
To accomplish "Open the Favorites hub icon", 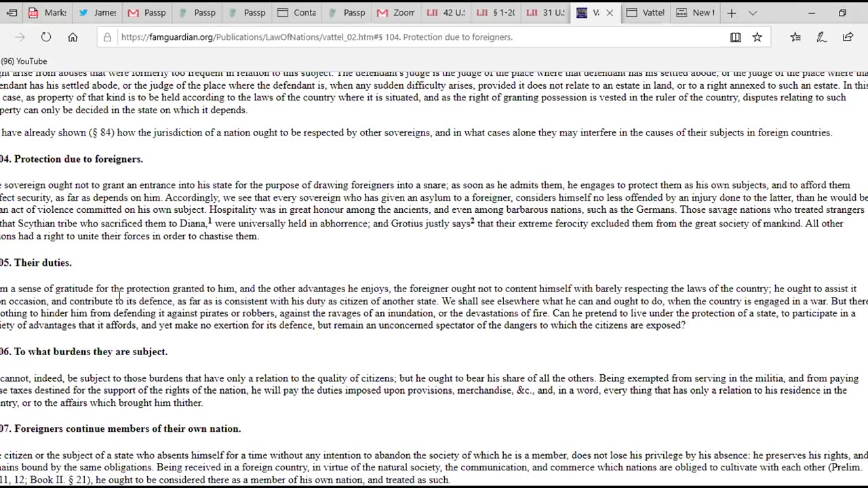I will pyautogui.click(x=795, y=37).
